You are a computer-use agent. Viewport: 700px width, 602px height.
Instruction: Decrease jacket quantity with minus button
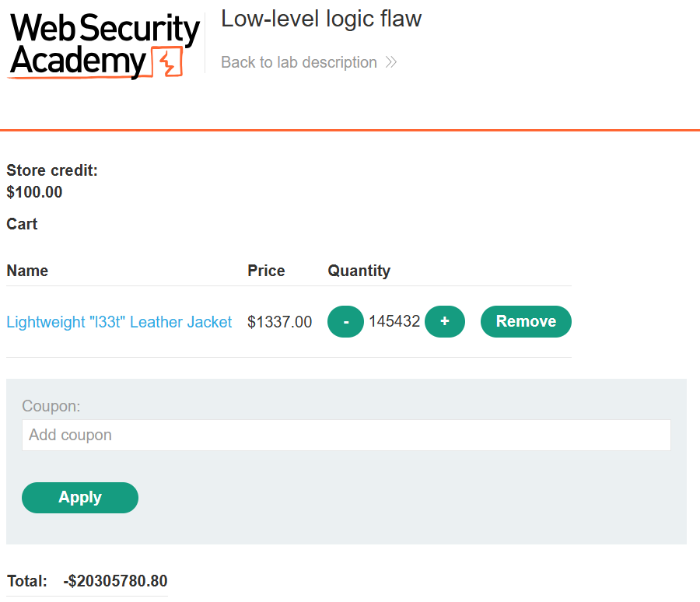[345, 321]
